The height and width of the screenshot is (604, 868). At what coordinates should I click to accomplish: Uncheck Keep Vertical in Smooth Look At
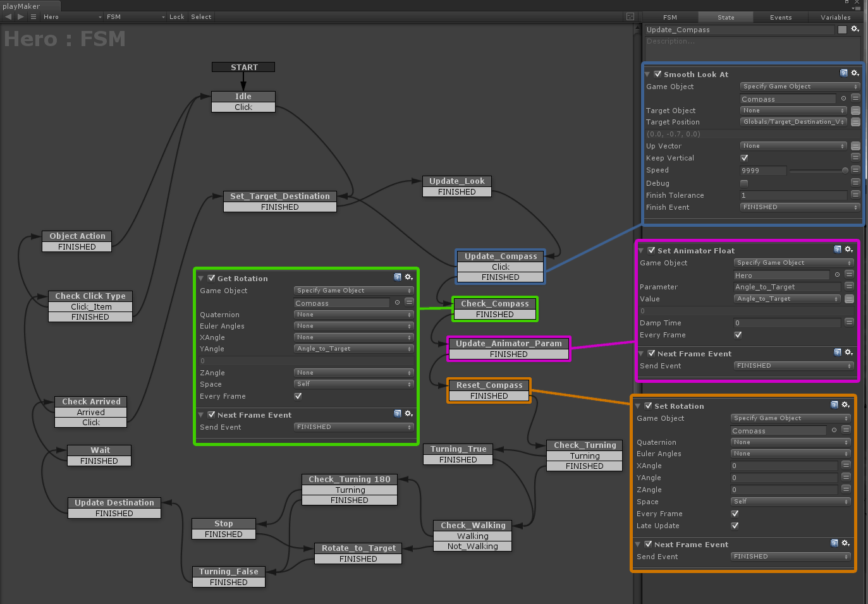click(744, 158)
